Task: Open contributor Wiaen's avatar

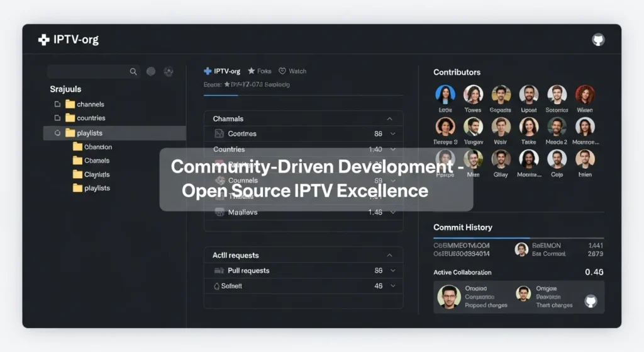Action: point(585,94)
